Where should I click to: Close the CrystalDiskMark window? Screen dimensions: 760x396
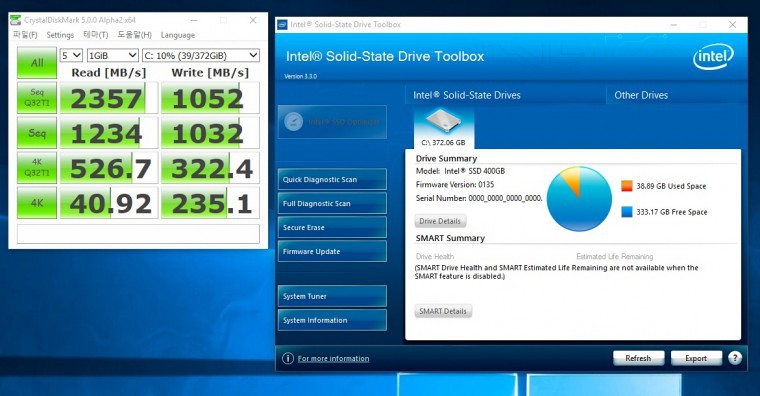click(x=253, y=20)
